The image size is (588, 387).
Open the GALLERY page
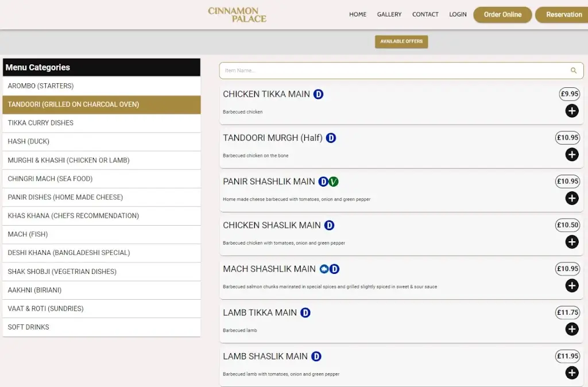[x=389, y=14]
